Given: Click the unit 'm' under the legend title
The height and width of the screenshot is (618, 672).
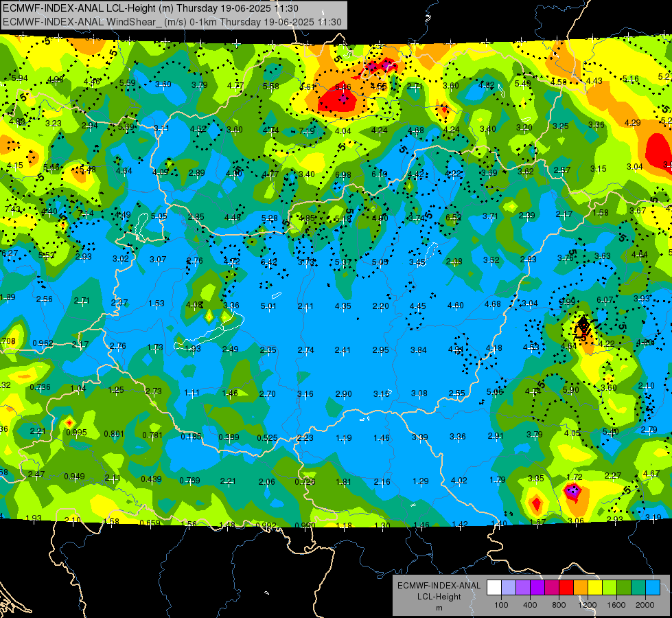Looking at the screenshot, I should pyautogui.click(x=439, y=608).
